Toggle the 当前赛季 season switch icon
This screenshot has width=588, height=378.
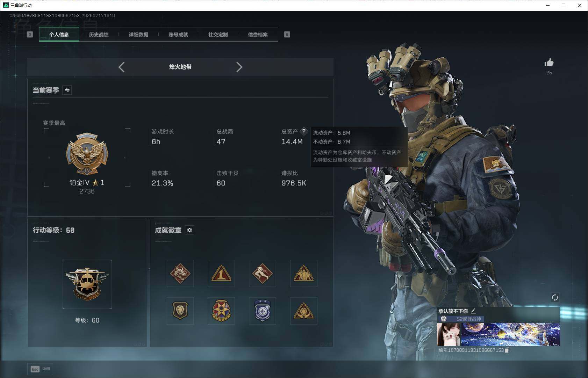click(67, 90)
